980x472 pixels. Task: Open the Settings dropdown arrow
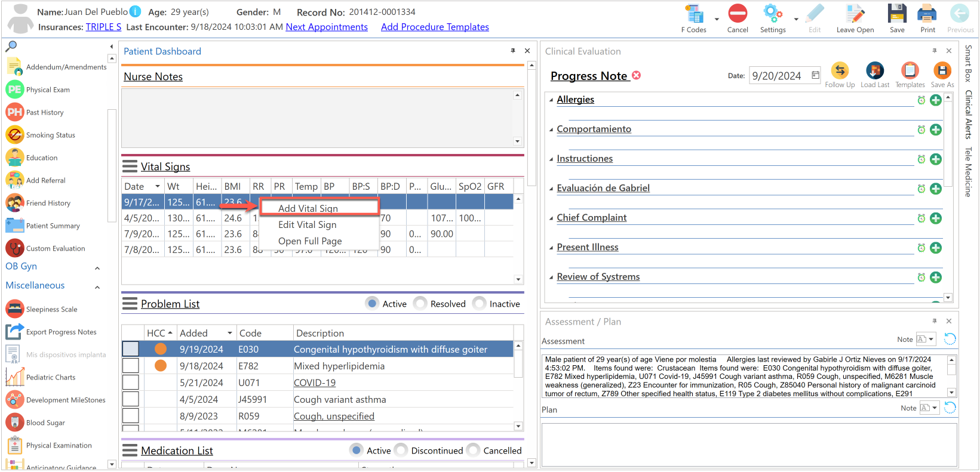[x=796, y=19]
